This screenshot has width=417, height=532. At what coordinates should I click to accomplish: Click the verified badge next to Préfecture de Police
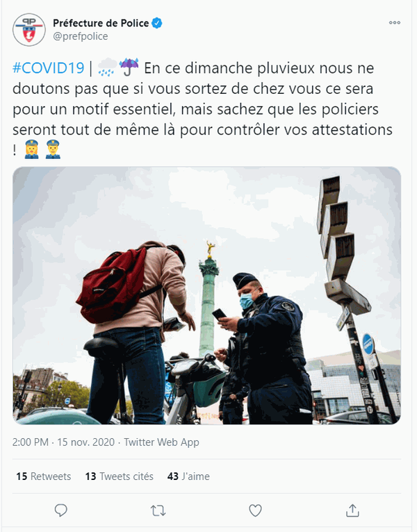tap(157, 23)
